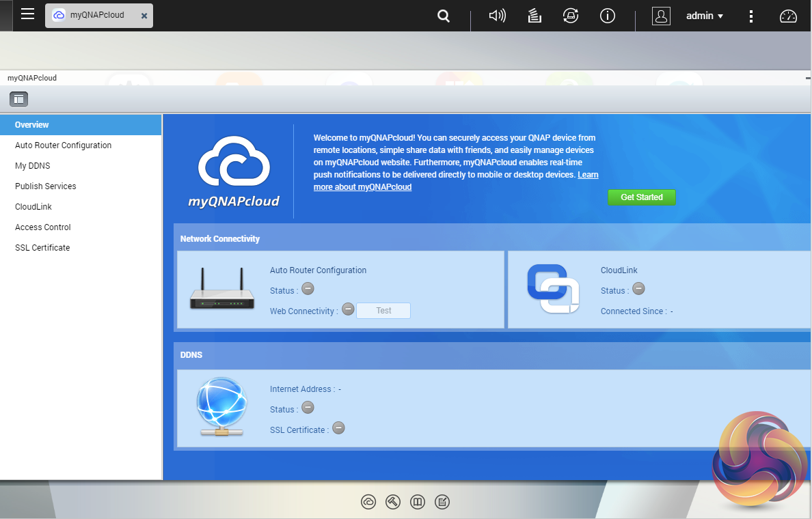Click the myQNAPcloud cloud logo
The width and height of the screenshot is (812, 519).
pos(234,171)
